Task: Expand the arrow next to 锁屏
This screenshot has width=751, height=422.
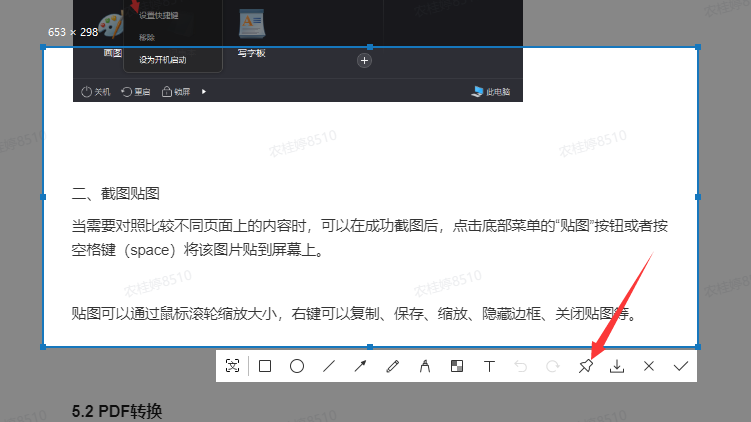Action: tap(204, 91)
